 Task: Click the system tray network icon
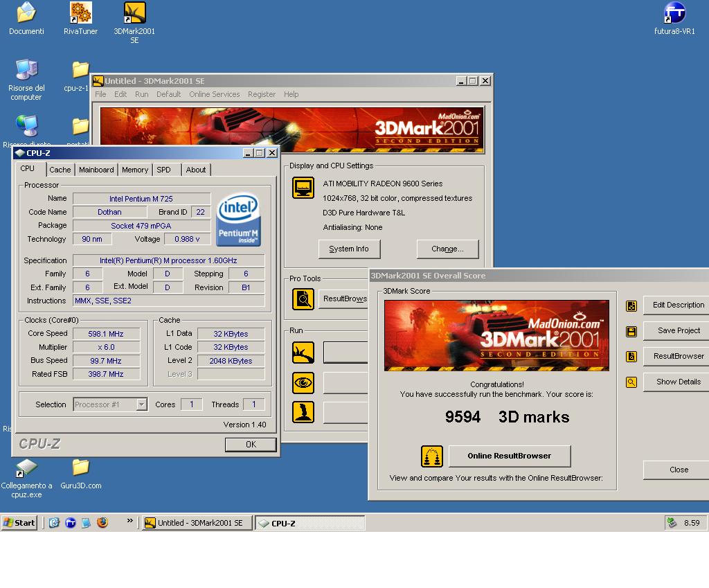[672, 523]
